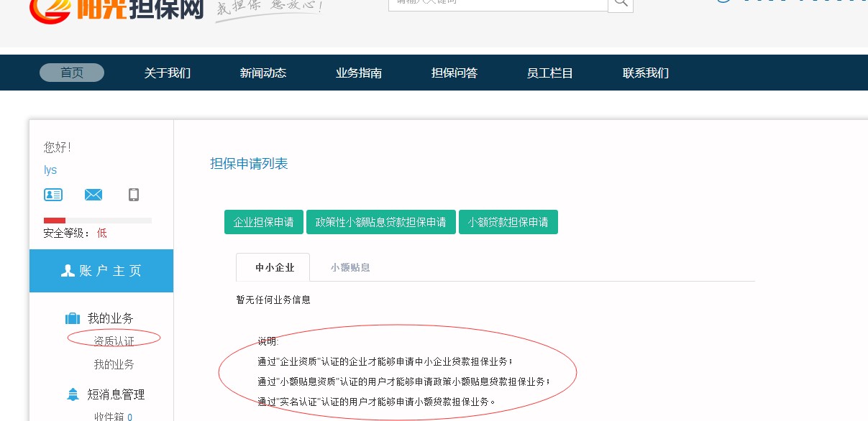
Task: Open the 业务指南 navigation item
Action: (359, 73)
